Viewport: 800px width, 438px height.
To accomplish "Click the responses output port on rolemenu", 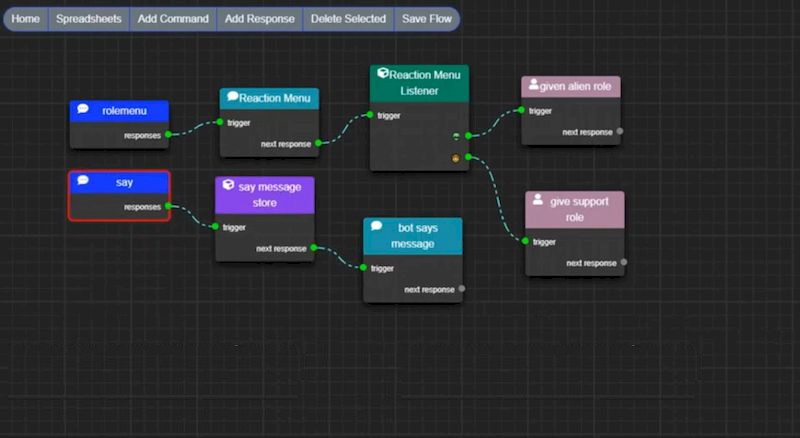I will click(168, 134).
